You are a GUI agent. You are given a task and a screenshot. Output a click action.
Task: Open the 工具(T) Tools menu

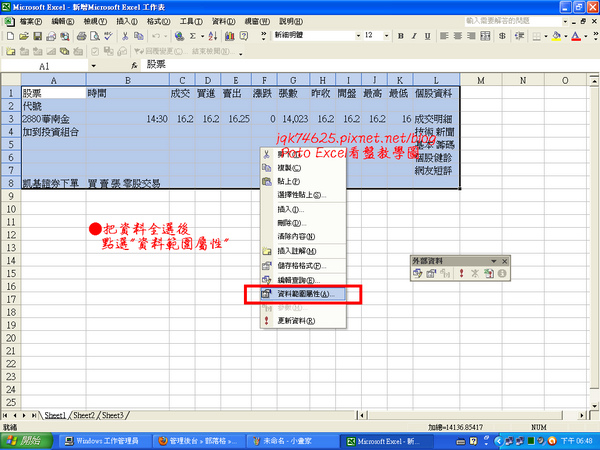[x=191, y=21]
